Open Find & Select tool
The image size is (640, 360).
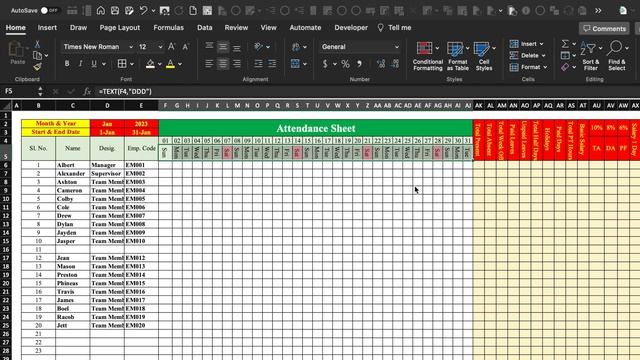[617, 56]
